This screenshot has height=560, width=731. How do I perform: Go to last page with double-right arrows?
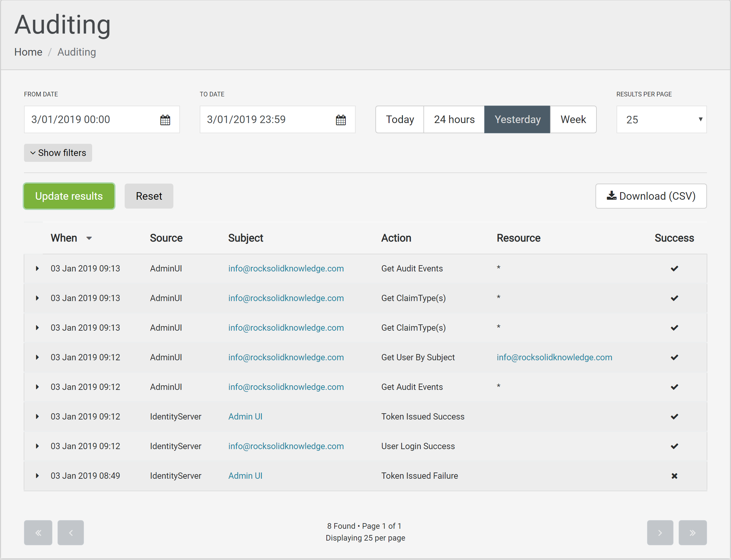(693, 533)
